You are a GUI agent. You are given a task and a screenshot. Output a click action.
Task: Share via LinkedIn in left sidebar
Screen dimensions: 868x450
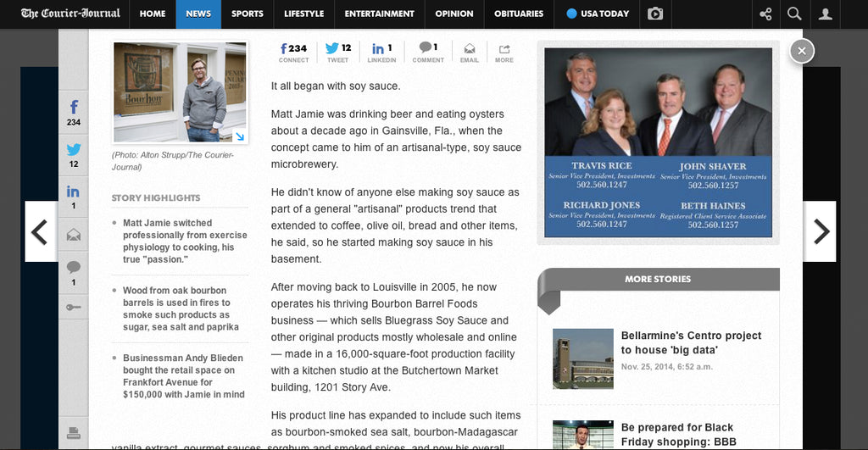pyautogui.click(x=74, y=197)
